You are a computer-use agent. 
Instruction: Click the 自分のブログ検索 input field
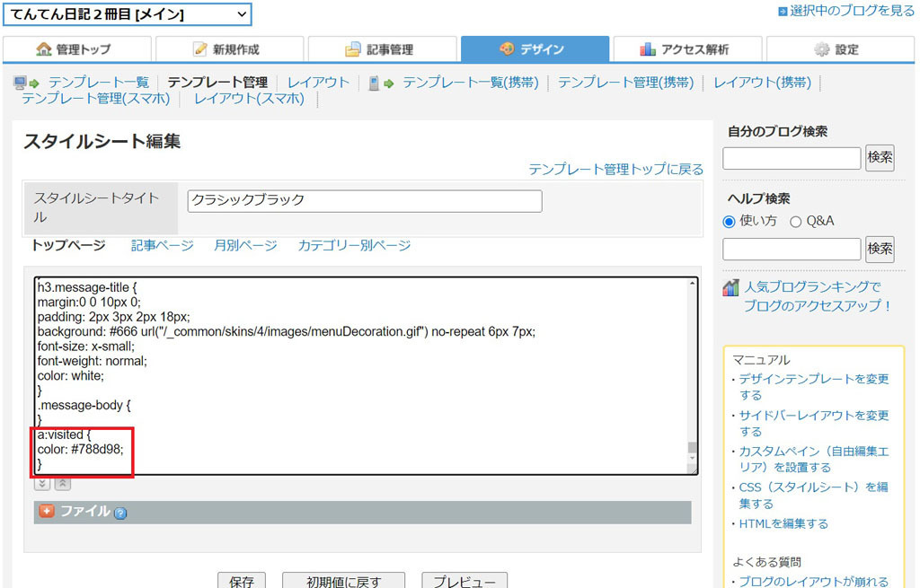(x=792, y=158)
